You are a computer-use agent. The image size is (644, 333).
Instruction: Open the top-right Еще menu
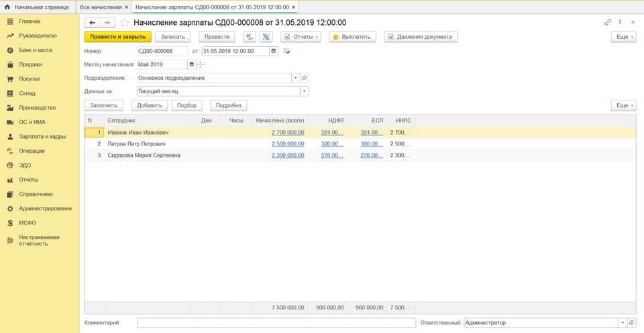click(x=623, y=37)
